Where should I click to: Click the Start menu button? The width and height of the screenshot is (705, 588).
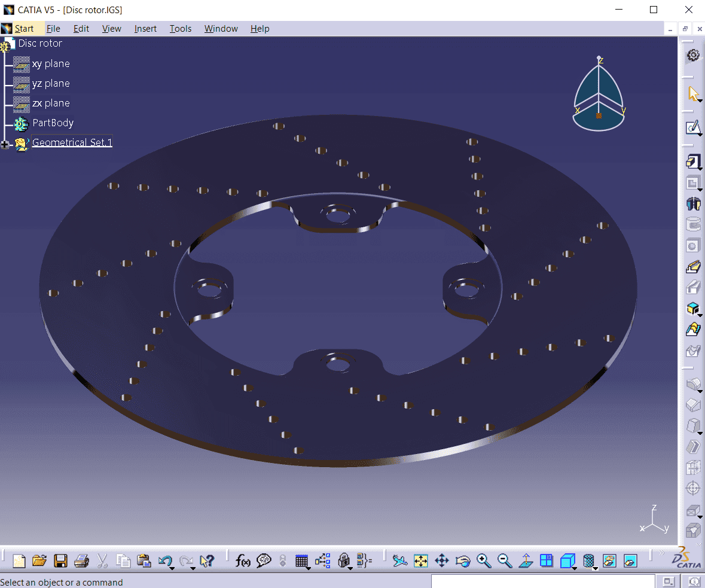(24, 29)
